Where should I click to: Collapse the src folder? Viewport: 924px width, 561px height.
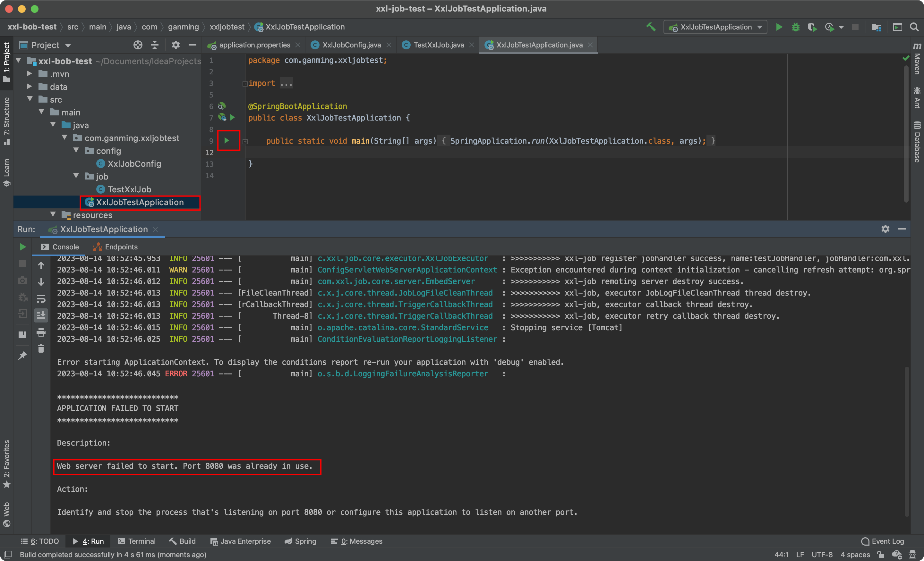click(30, 99)
